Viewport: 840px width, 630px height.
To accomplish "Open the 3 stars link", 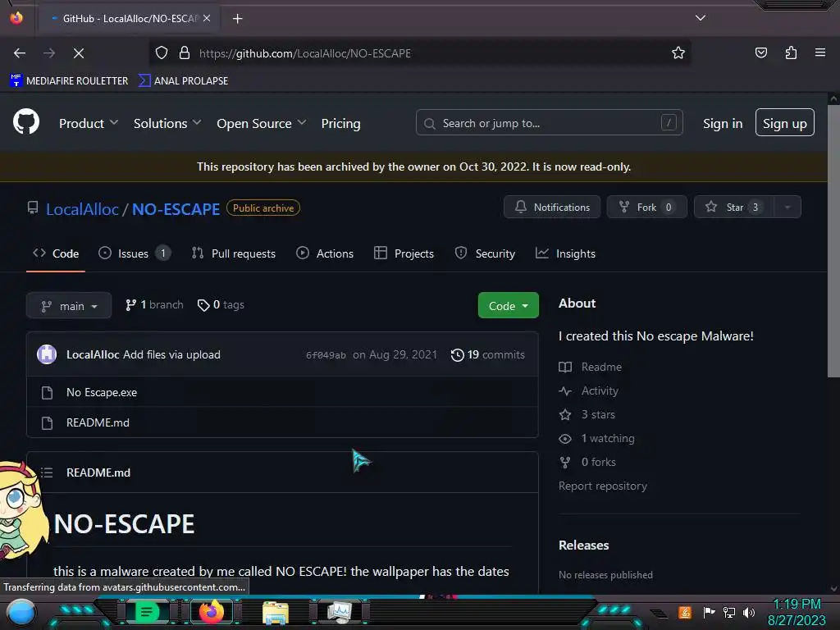I will [587, 414].
